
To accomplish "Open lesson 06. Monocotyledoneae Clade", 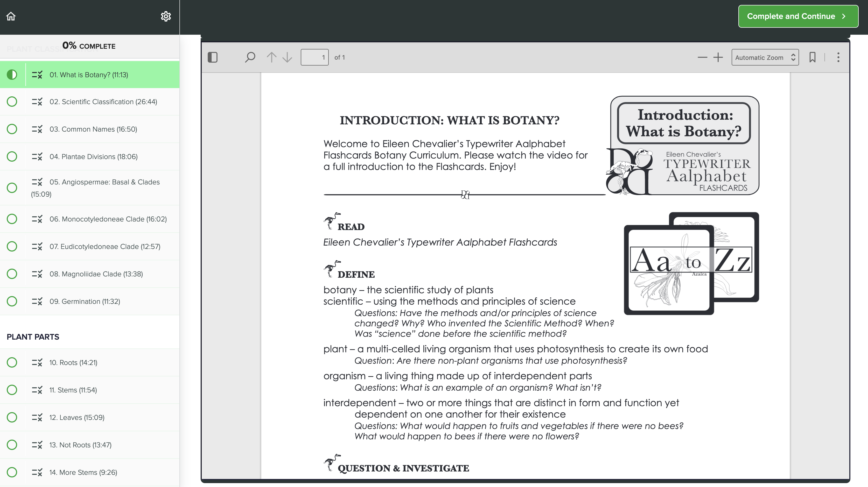I will (x=90, y=219).
